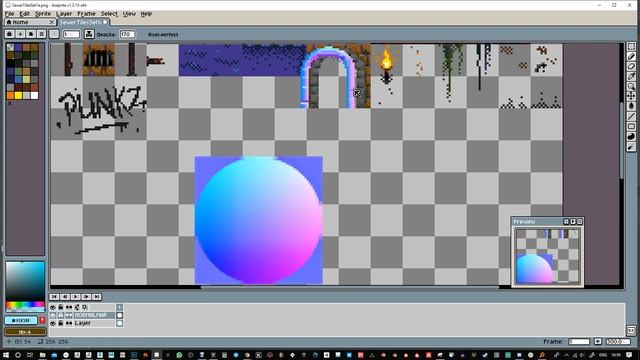Open the View menu
Viewport: 640px width, 360px height.
(129, 13)
